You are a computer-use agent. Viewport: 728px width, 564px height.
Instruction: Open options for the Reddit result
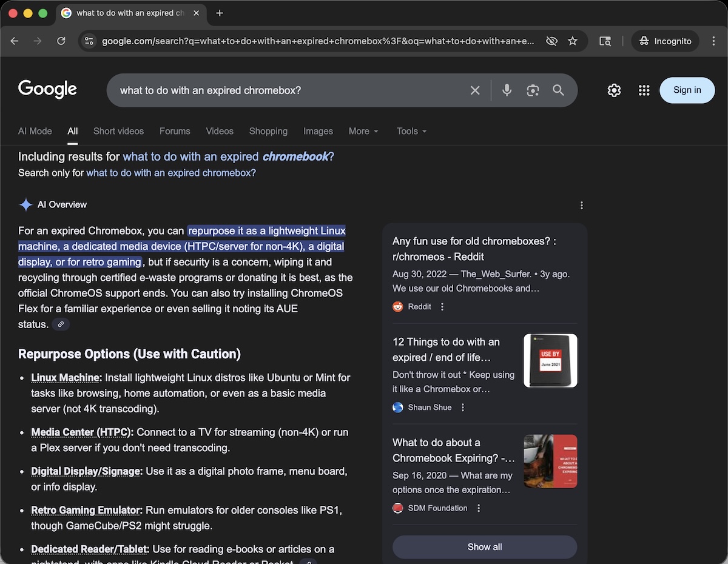point(442,306)
